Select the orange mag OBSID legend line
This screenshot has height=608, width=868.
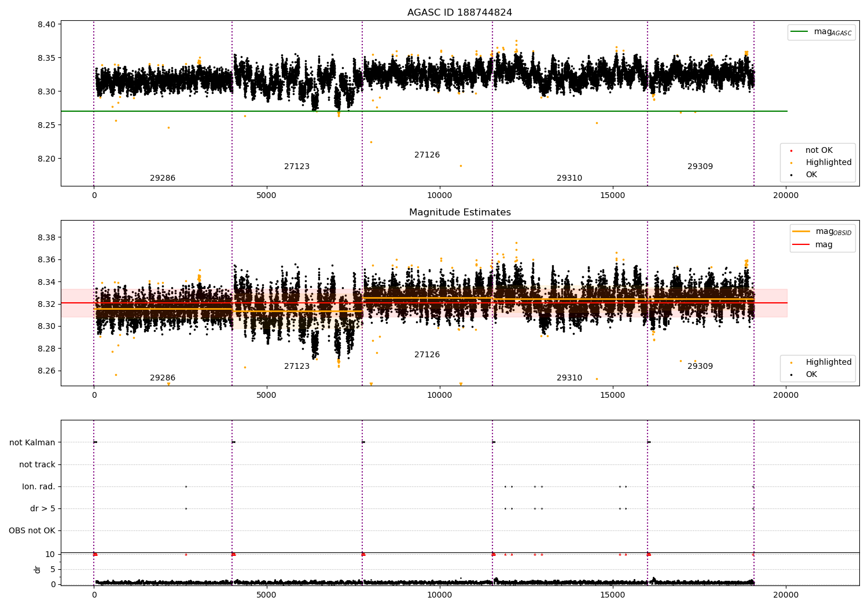point(801,232)
